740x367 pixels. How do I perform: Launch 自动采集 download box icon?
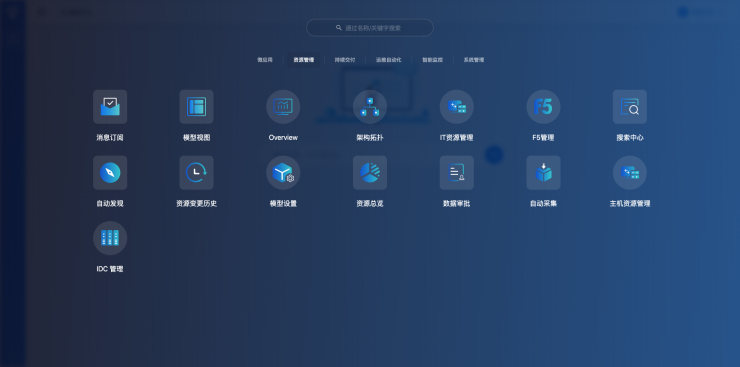[544, 173]
